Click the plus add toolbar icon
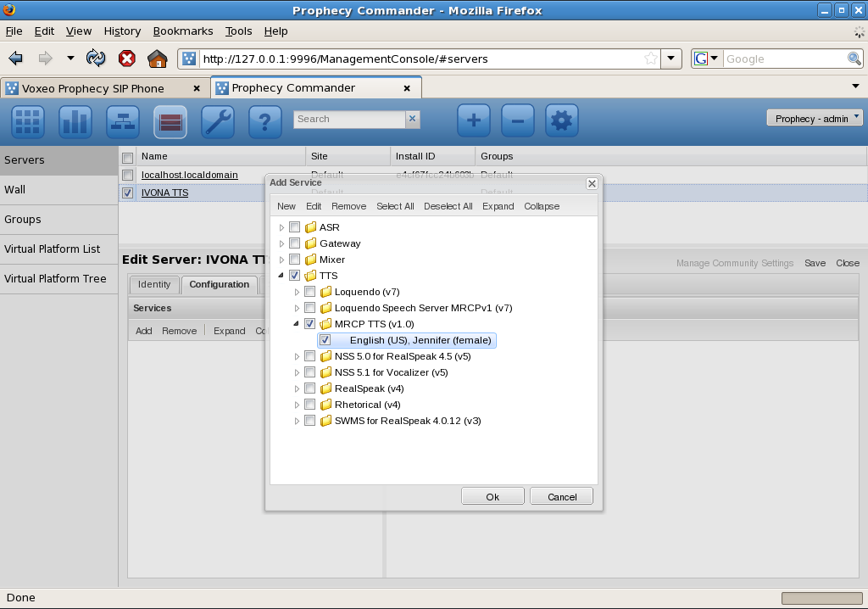Image resolution: width=868 pixels, height=609 pixels. (x=474, y=120)
